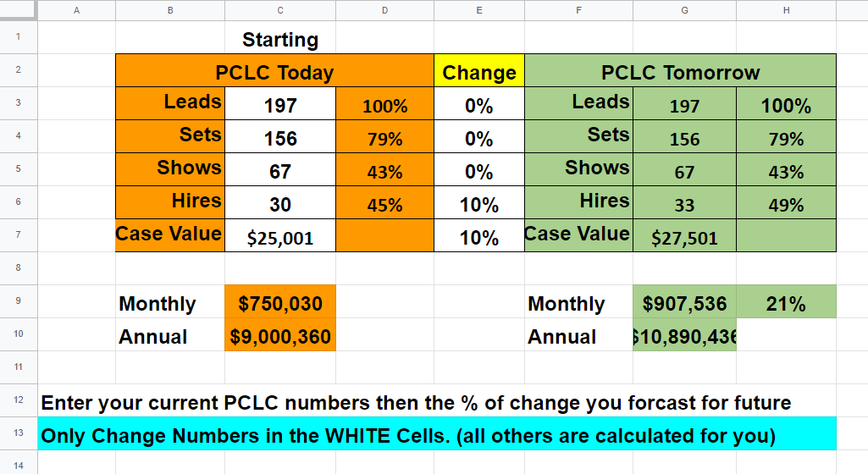Click the Hires change percentage cell in row 6
The height and width of the screenshot is (474, 868).
coord(478,205)
